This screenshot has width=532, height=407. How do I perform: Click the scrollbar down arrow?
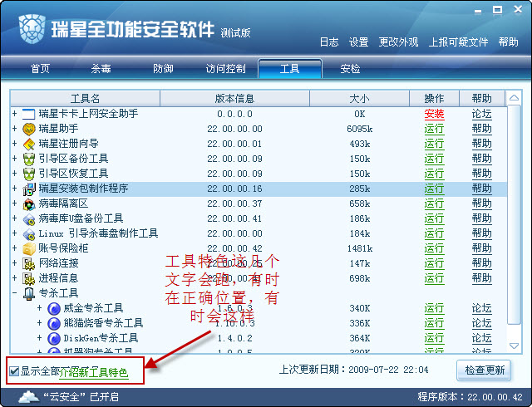click(x=514, y=346)
